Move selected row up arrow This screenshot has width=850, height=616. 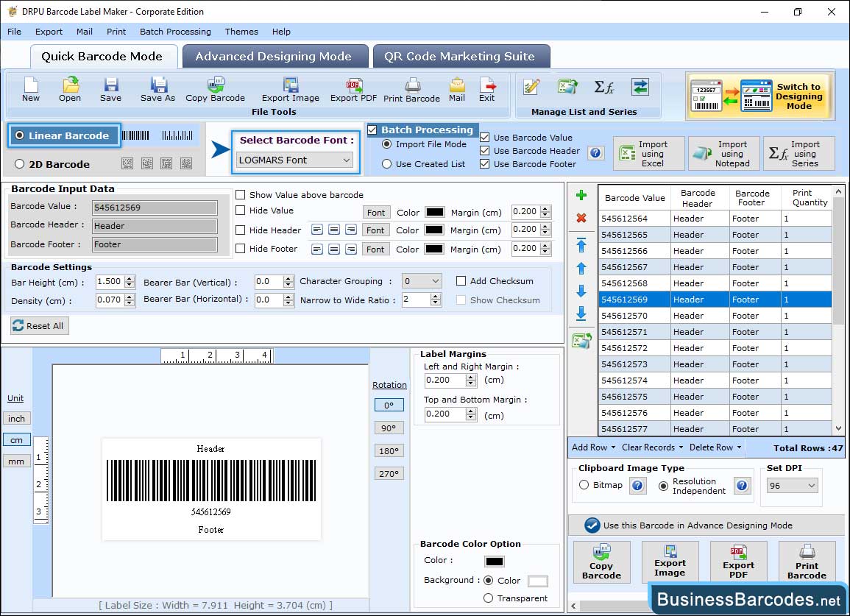[x=581, y=268]
